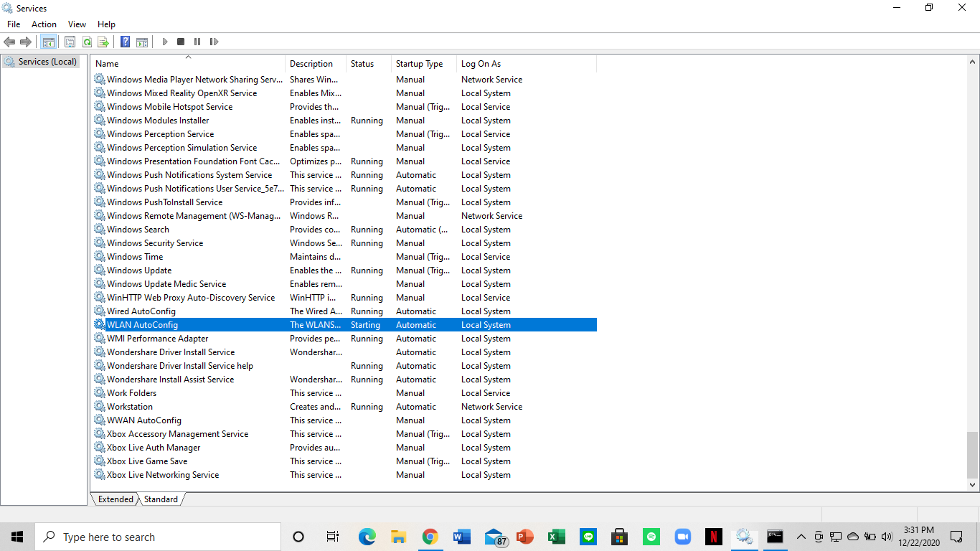This screenshot has height=551, width=980.
Task: Click the Restart Service toolbar icon
Action: [x=214, y=42]
